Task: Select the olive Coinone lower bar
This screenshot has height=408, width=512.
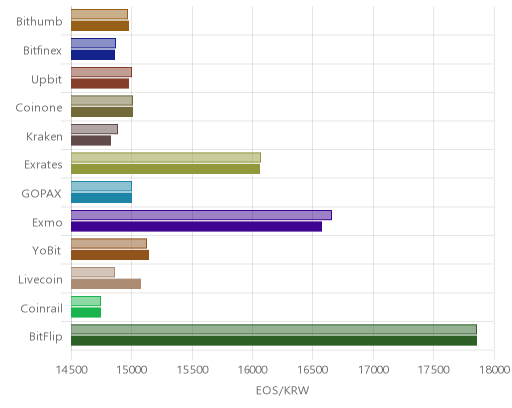Action: [x=102, y=112]
